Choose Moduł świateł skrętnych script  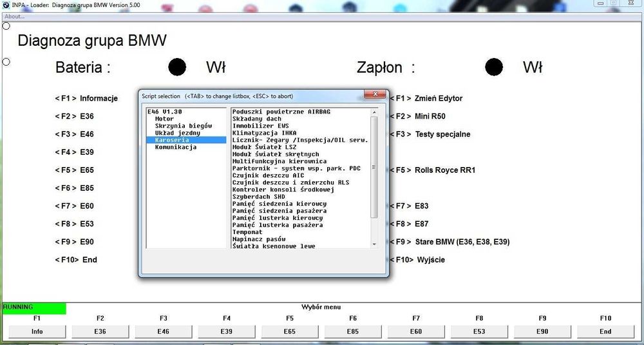point(276,154)
